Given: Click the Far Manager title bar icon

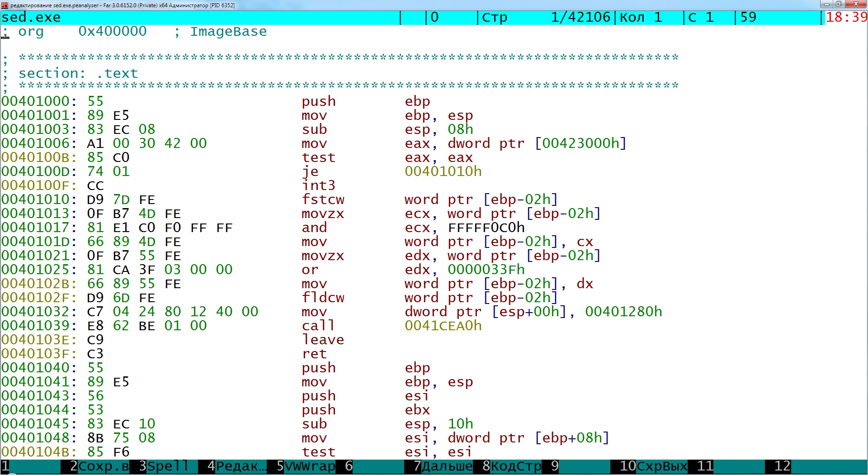Looking at the screenshot, I should tap(5, 5).
